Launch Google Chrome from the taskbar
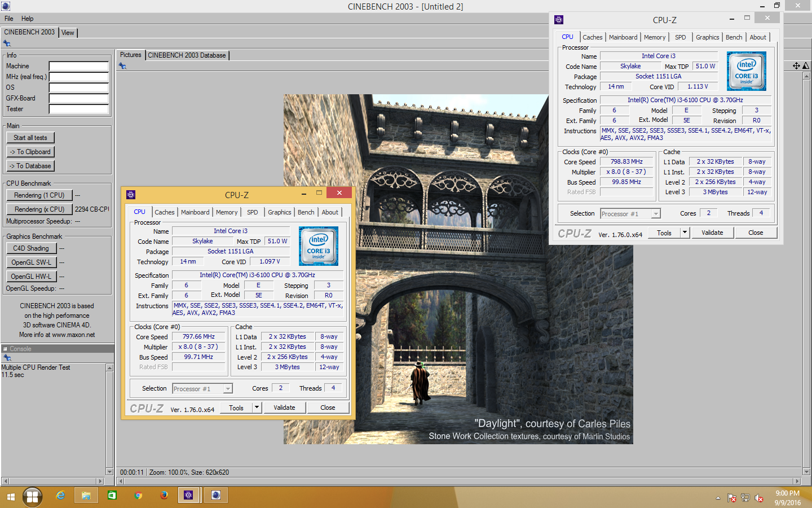 [138, 496]
